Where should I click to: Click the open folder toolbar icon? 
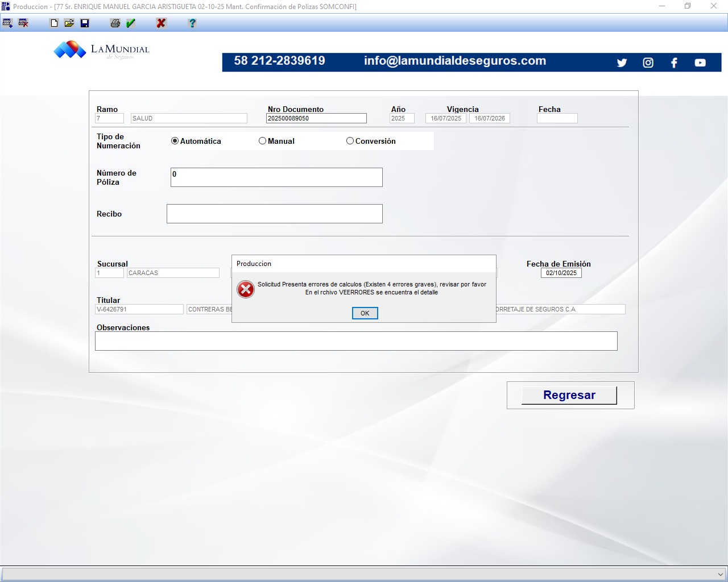(69, 23)
